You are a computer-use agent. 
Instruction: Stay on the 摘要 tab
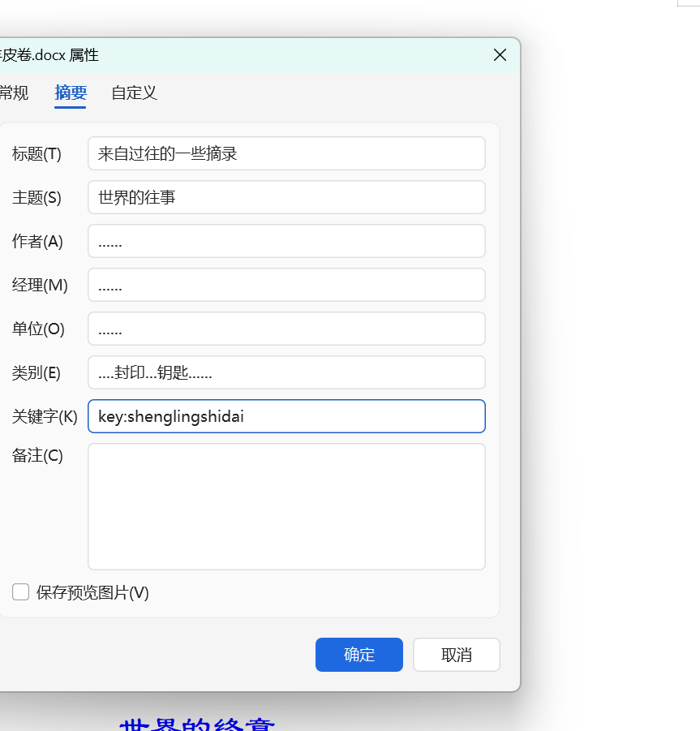[70, 93]
